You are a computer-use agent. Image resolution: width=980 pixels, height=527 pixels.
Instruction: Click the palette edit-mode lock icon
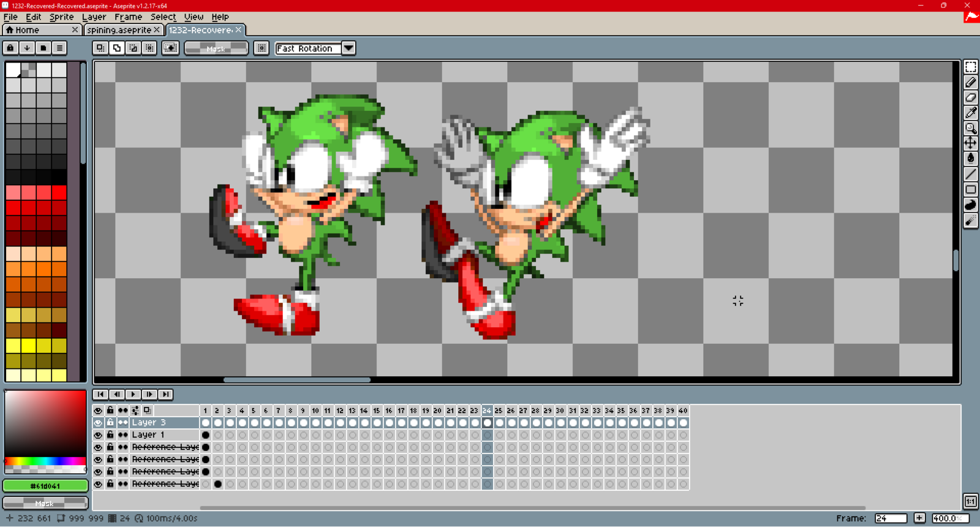click(x=10, y=48)
